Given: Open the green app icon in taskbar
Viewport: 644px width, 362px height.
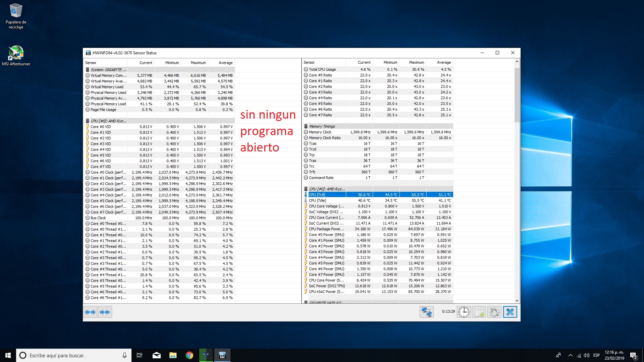Looking at the screenshot, I should click(206, 355).
